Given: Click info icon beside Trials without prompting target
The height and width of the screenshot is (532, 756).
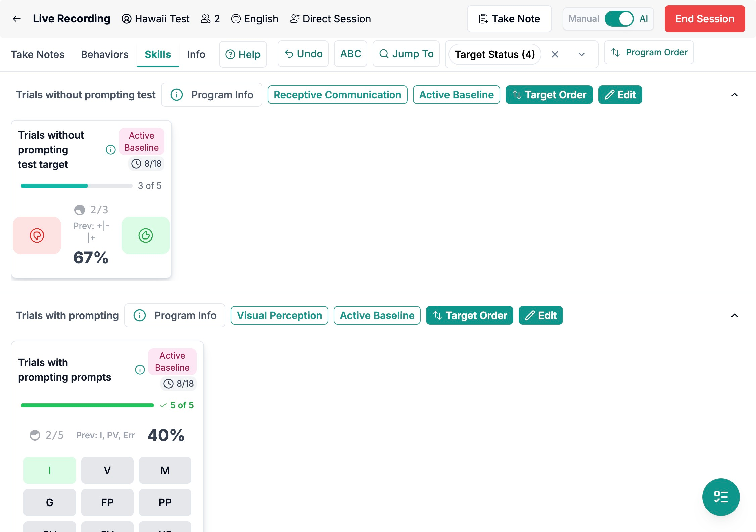Looking at the screenshot, I should (111, 150).
